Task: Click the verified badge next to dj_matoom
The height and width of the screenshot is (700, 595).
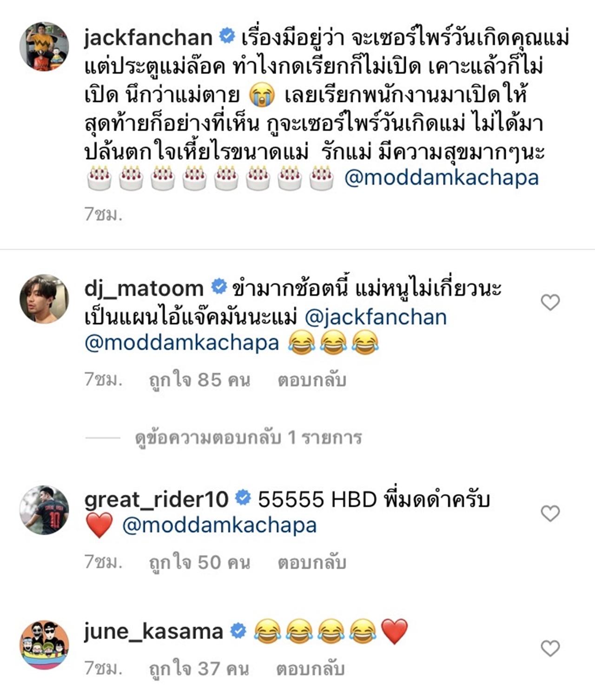Action: click(219, 287)
